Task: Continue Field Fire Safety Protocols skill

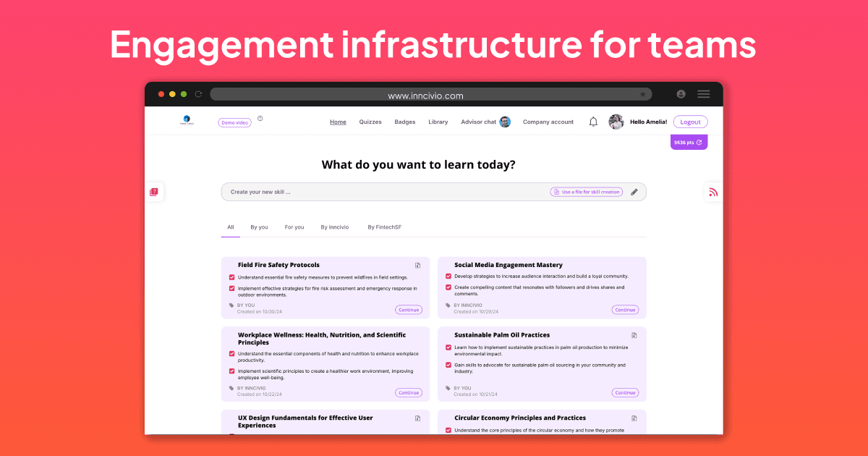Action: [x=409, y=310]
